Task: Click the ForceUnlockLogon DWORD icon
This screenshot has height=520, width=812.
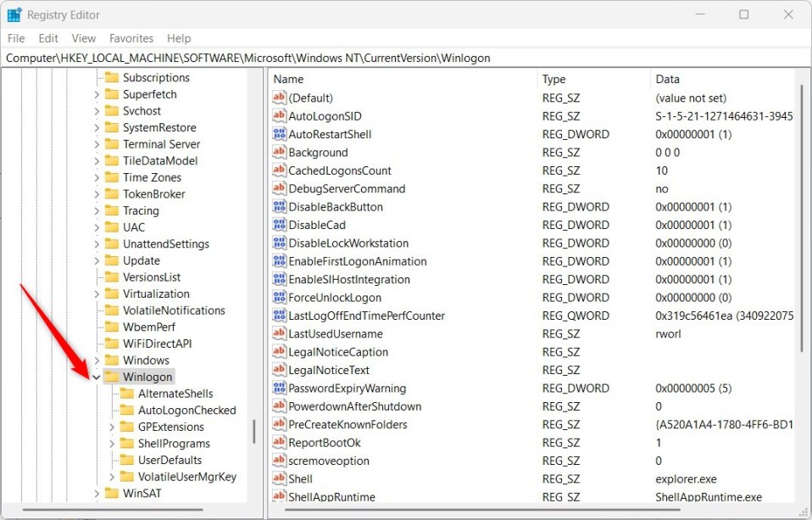Action: tap(279, 298)
